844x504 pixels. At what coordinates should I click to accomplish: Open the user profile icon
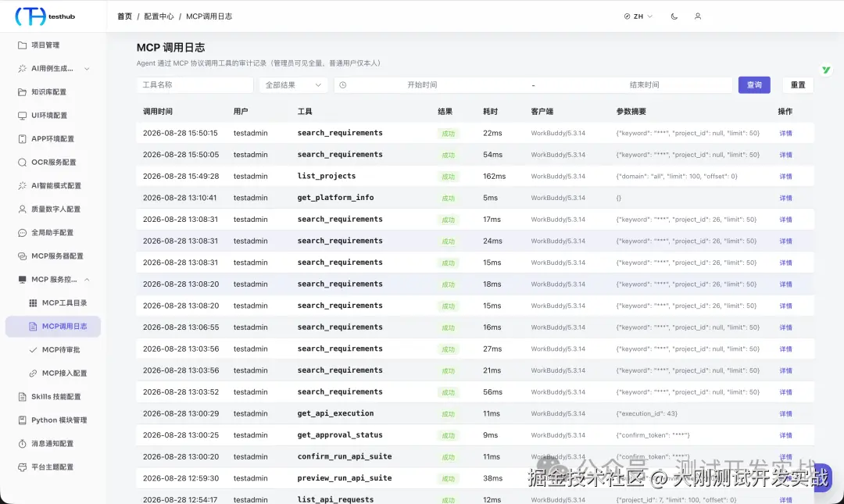coord(698,16)
